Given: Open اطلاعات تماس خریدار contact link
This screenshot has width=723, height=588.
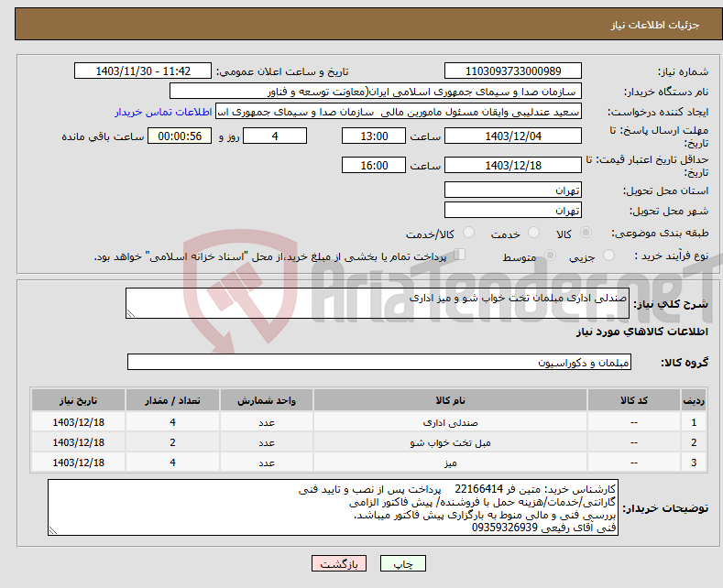Looking at the screenshot, I should (163, 112).
